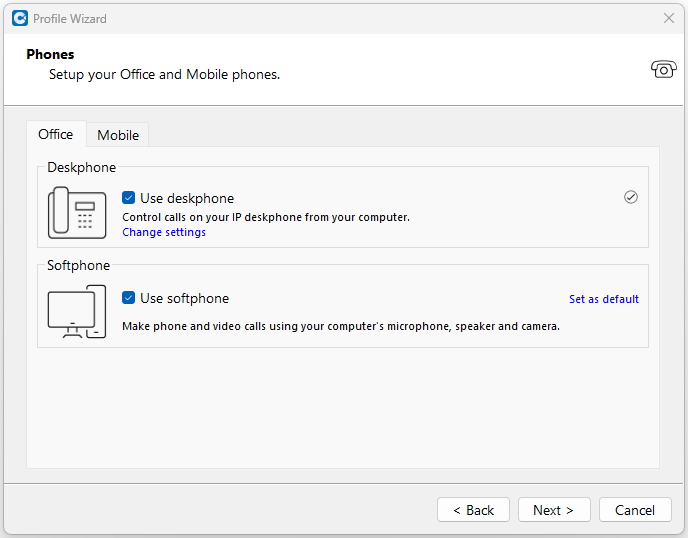Click the telephone icon in the header
Viewport: 688px width, 538px height.
coord(663,69)
